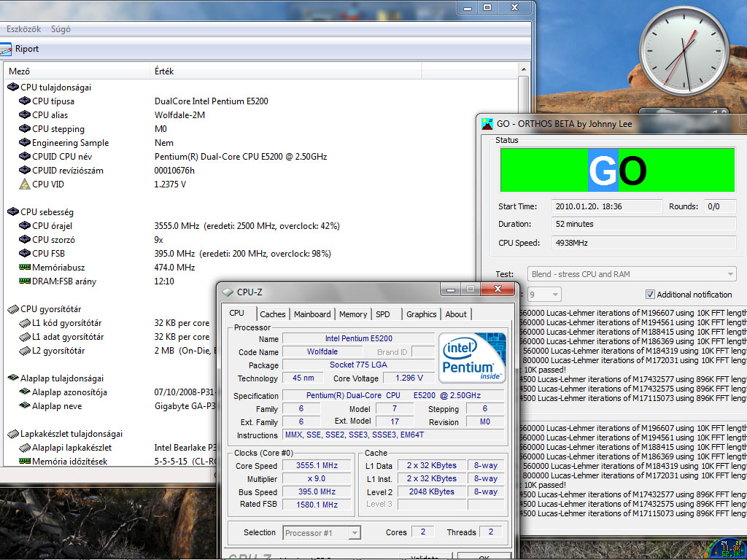Click the Rounds value 0/0
Screen dimensions: 747x560
[719, 206]
